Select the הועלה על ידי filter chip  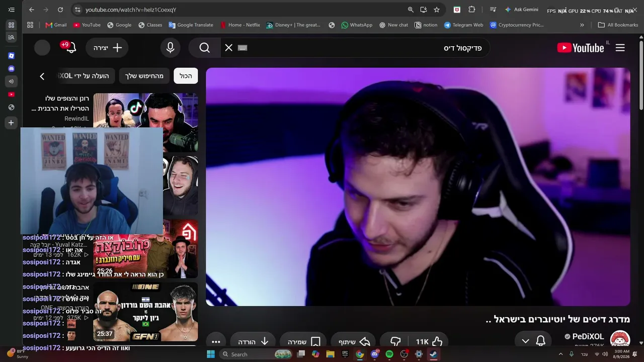point(86,76)
